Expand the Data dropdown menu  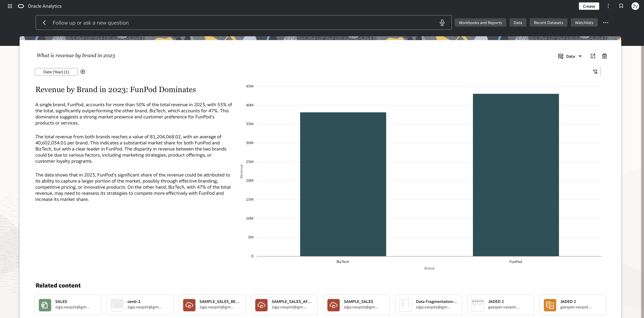pos(570,56)
